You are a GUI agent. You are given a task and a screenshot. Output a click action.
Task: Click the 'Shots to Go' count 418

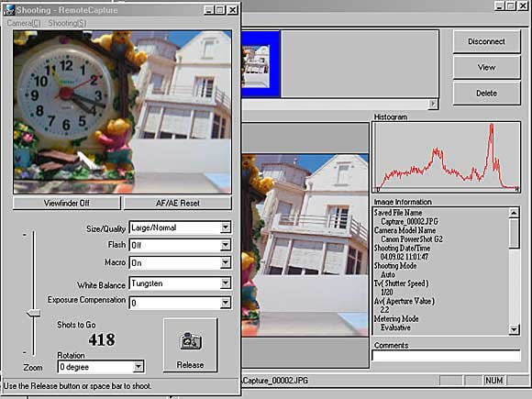[102, 340]
